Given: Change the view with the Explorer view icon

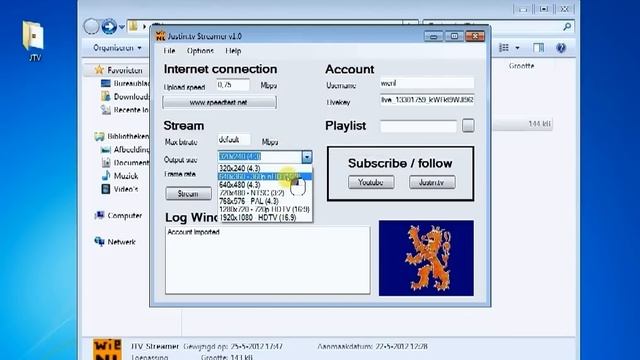Looking at the screenshot, I should tap(504, 48).
